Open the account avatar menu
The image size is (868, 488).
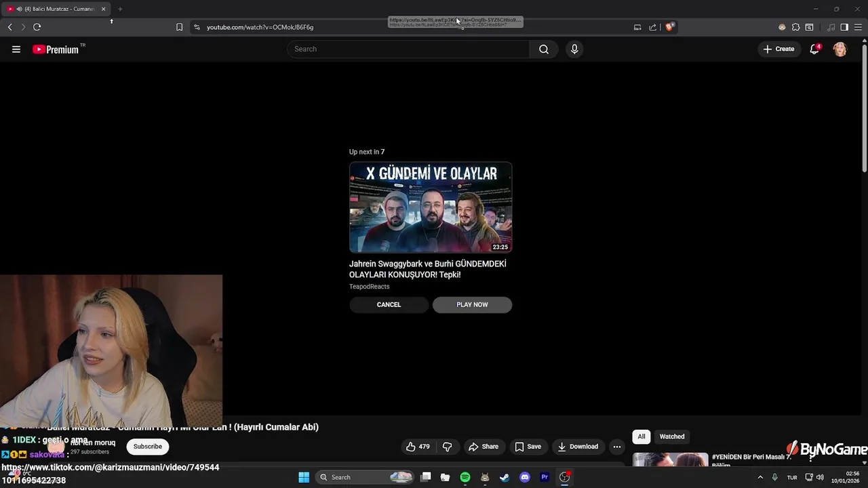[840, 49]
